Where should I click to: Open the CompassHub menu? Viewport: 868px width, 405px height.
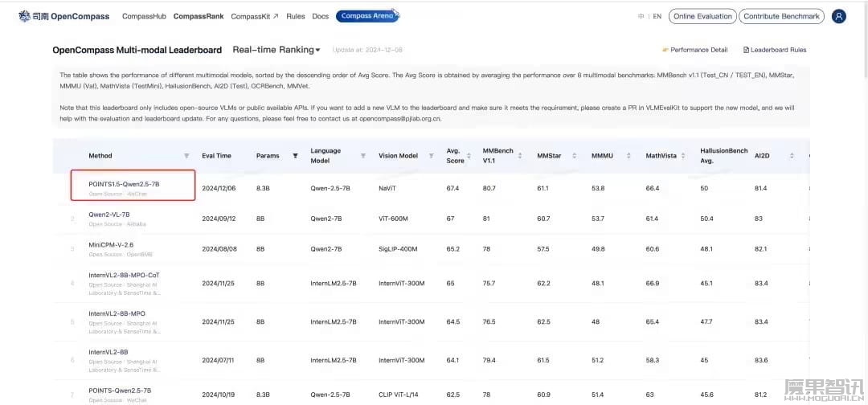(144, 17)
